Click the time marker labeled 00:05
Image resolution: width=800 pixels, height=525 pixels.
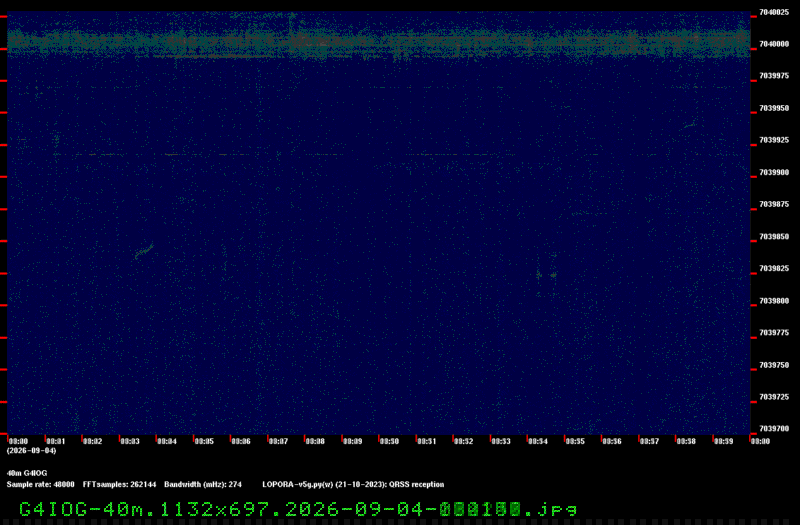pos(204,441)
